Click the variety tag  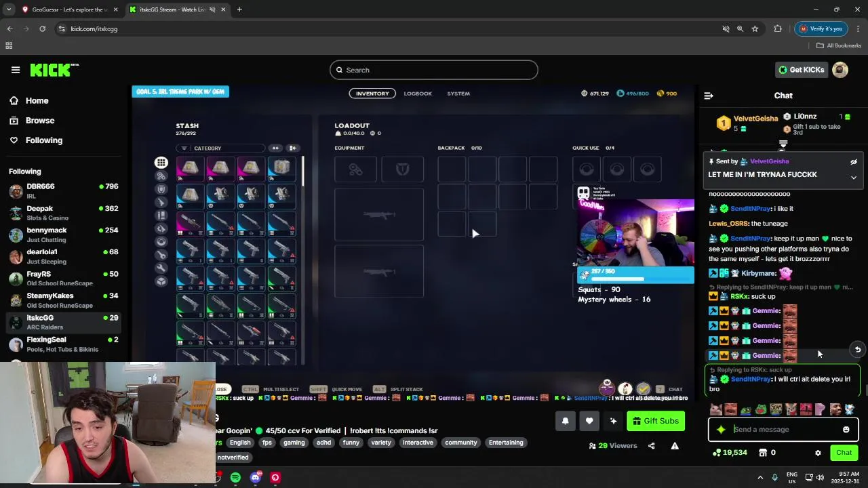click(x=381, y=443)
